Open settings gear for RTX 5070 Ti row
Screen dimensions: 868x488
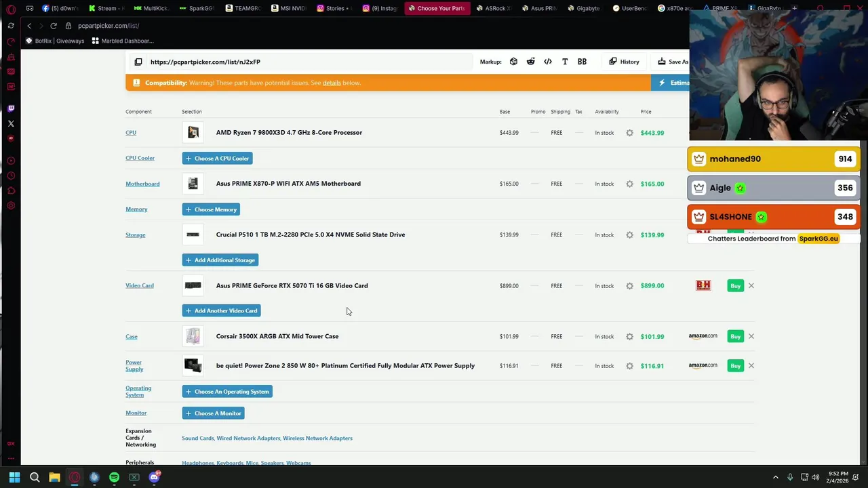630,286
